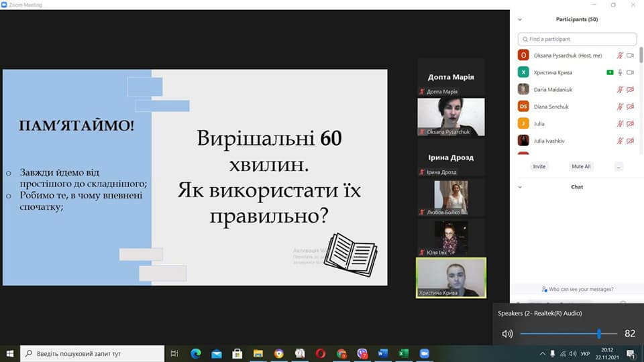Show hidden system tray icons
This screenshot has height=362, width=644.
click(x=542, y=353)
